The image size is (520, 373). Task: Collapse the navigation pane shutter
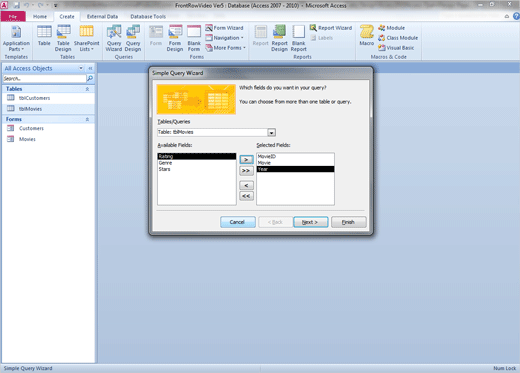[90, 68]
